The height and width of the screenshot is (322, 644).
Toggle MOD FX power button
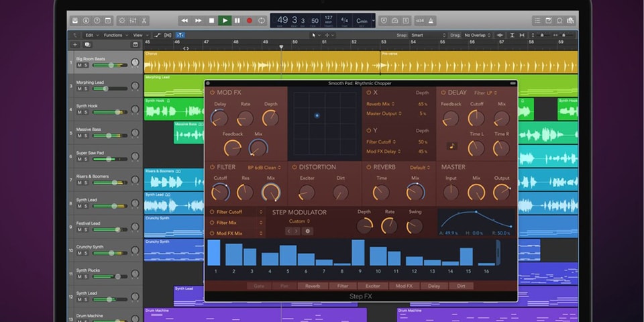pos(212,93)
